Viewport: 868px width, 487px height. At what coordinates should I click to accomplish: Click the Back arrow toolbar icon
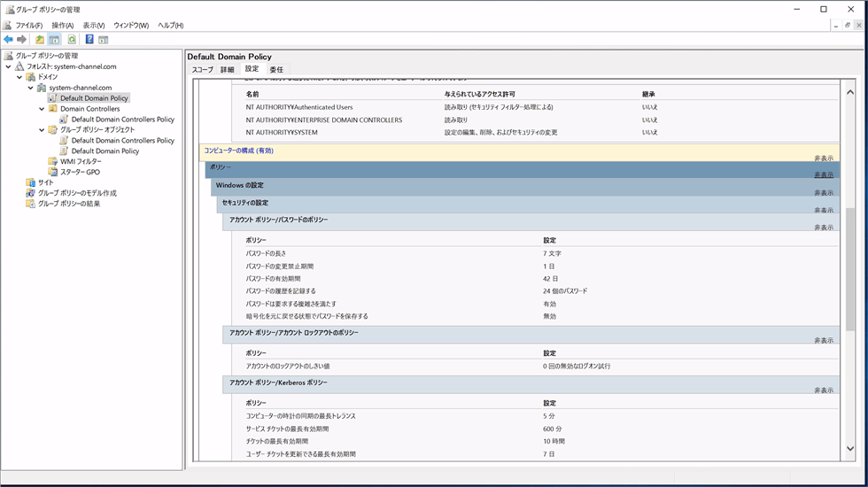[x=9, y=39]
